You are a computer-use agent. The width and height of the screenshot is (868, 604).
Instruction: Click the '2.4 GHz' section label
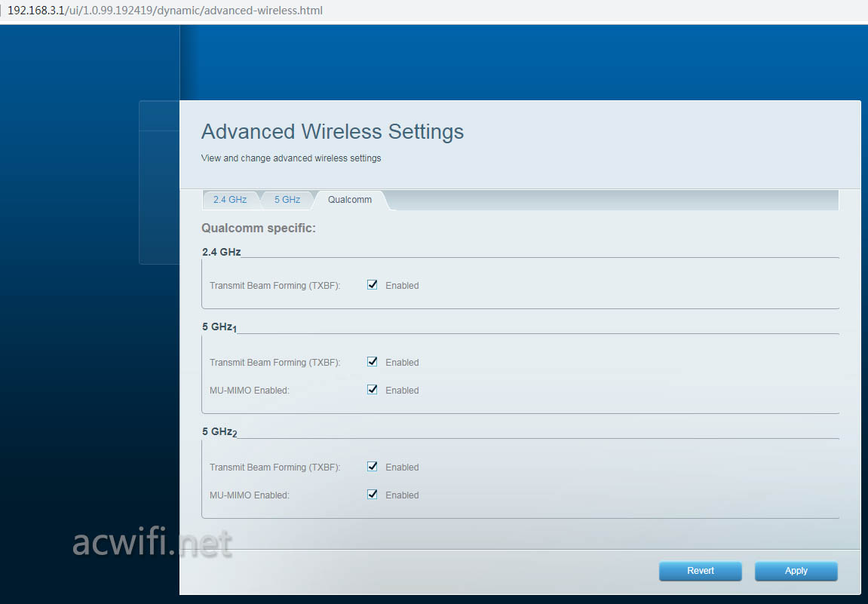click(x=222, y=252)
